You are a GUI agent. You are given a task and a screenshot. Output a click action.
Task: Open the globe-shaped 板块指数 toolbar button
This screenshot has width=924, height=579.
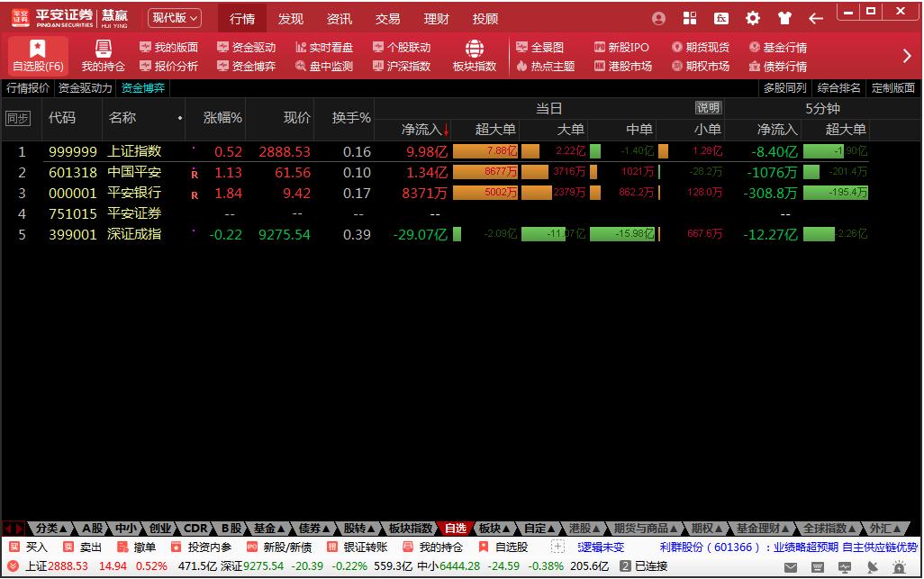click(475, 56)
